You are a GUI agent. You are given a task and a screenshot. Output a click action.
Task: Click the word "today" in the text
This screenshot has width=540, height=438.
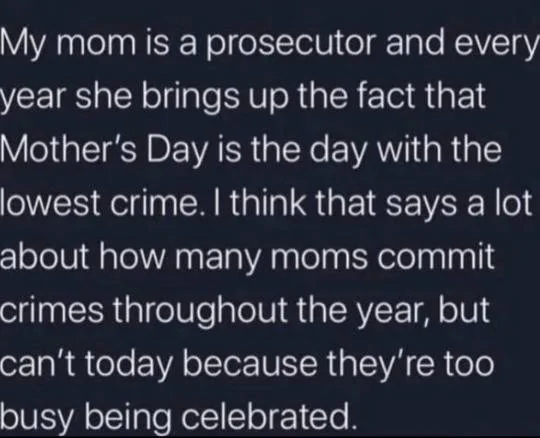coord(128,364)
